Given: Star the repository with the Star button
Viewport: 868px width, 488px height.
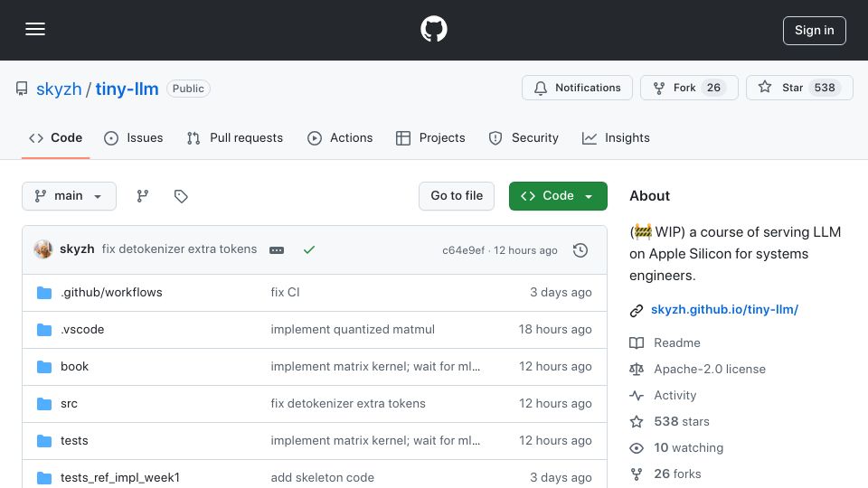Looking at the screenshot, I should (799, 88).
